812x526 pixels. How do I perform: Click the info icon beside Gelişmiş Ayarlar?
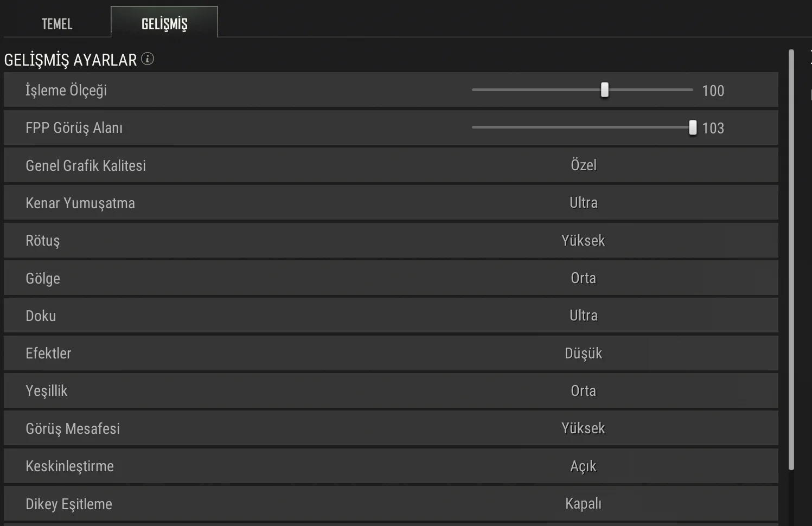click(x=148, y=59)
